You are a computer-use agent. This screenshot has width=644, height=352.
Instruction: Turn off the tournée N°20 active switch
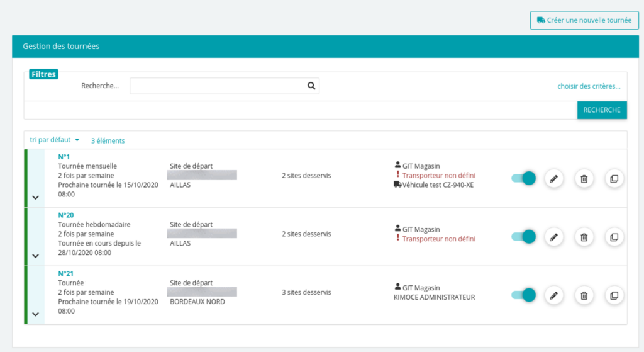click(x=523, y=237)
